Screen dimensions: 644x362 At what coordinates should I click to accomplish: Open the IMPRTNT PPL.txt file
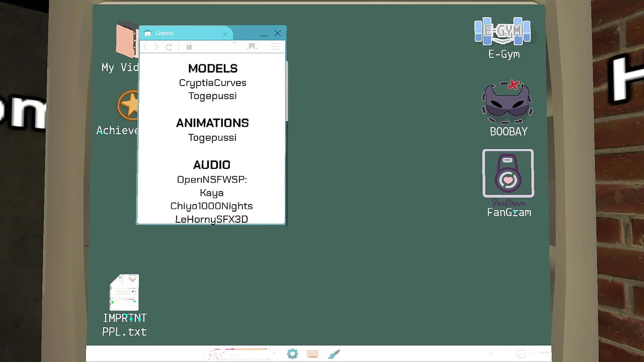[124, 293]
